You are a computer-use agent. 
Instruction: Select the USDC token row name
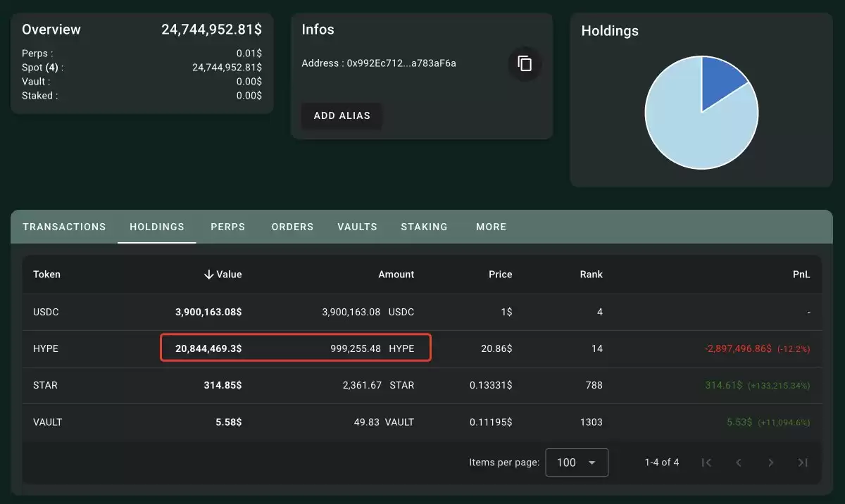pos(46,312)
